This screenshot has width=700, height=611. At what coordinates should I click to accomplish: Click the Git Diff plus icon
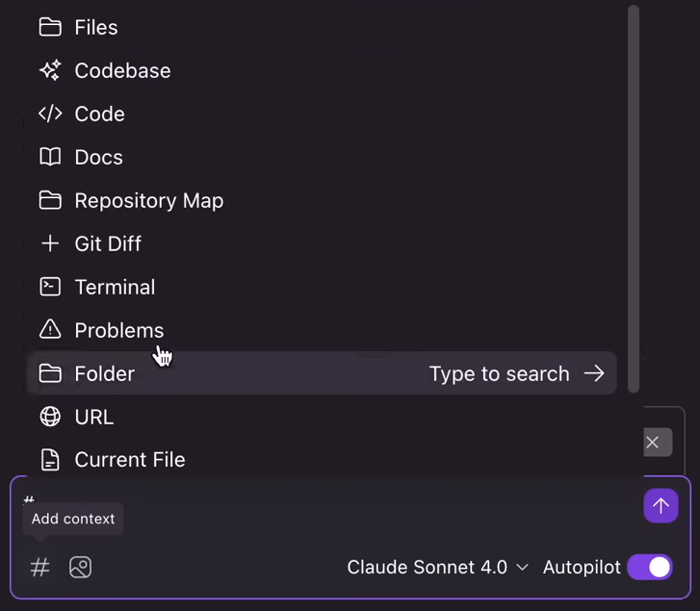tap(50, 243)
